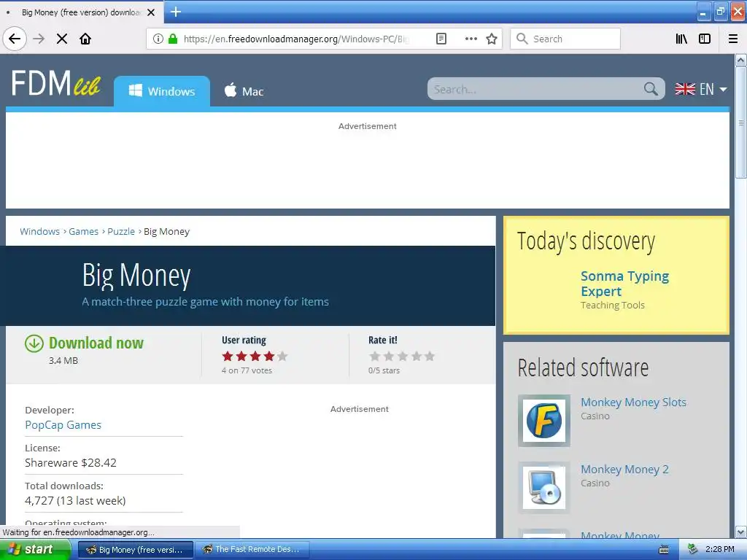This screenshot has width=747, height=560.
Task: Open the Library bookshelf icon
Action: tap(681, 39)
